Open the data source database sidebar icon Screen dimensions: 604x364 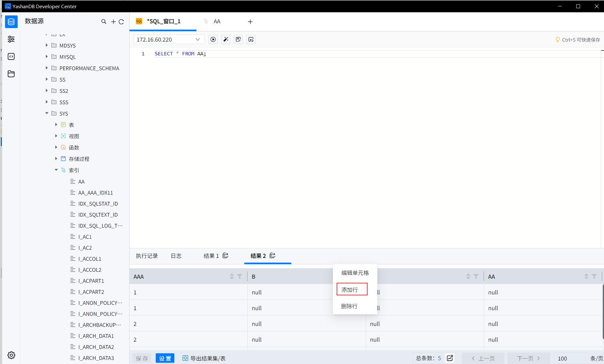coord(11,22)
